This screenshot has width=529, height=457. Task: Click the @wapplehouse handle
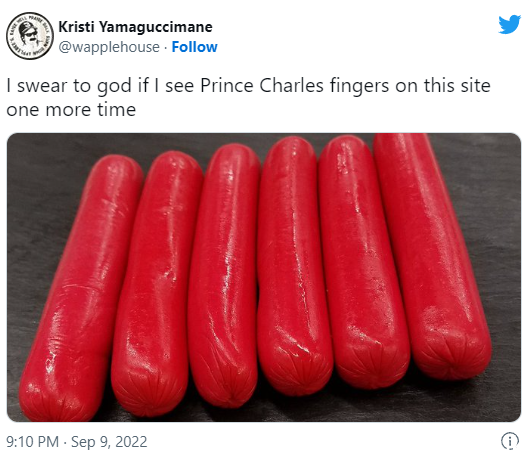[109, 47]
